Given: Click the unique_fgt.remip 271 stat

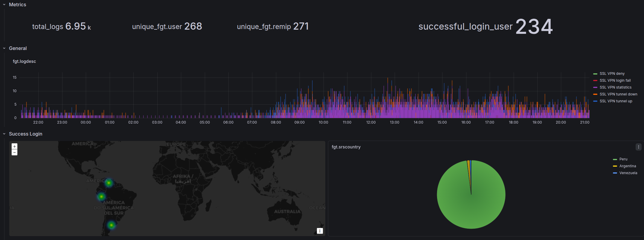Looking at the screenshot, I should pos(273,26).
